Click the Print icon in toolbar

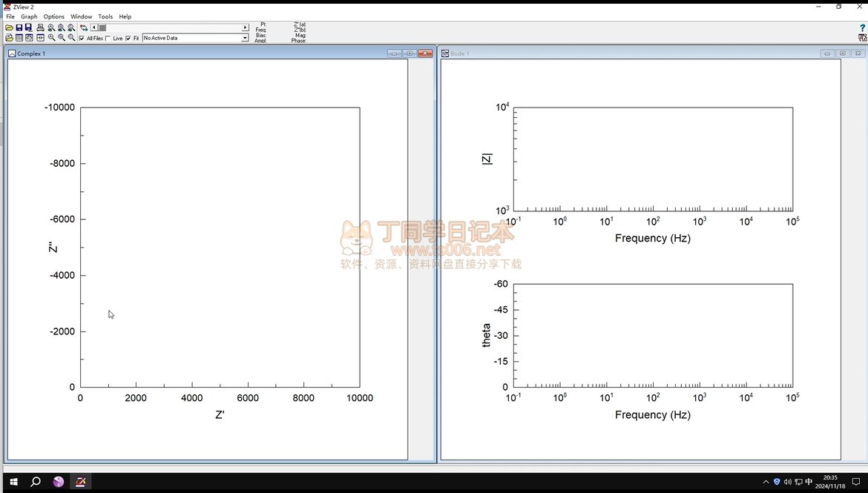pos(40,27)
